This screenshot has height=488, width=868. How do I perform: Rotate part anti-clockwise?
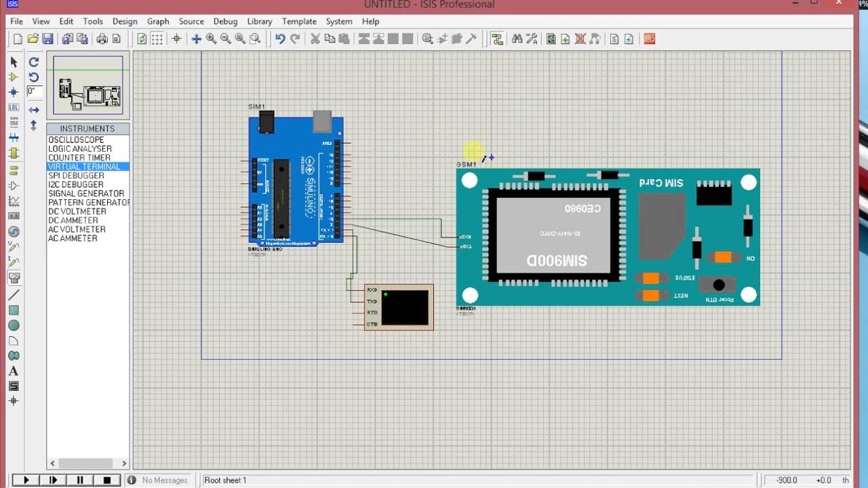pyautogui.click(x=34, y=77)
